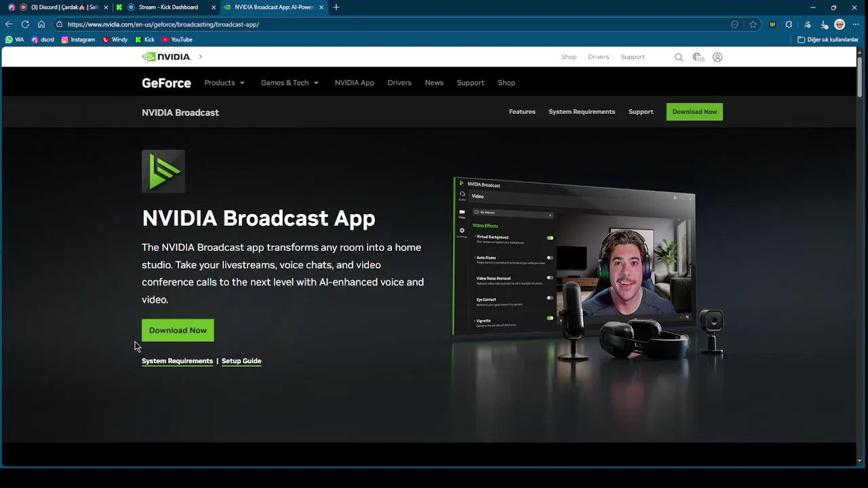Image resolution: width=868 pixels, height=488 pixels.
Task: Open Shop in the GeForce menu
Action: coord(507,83)
